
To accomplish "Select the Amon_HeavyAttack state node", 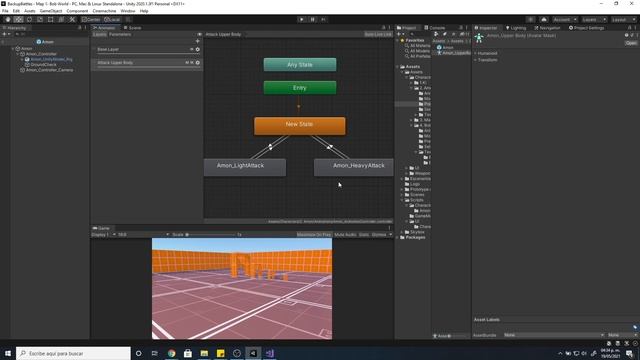I will (353, 167).
